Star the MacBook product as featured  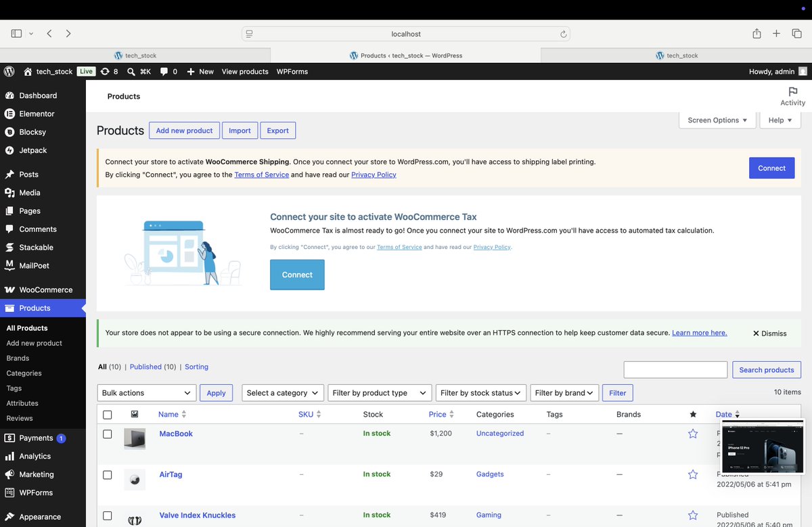click(x=692, y=434)
